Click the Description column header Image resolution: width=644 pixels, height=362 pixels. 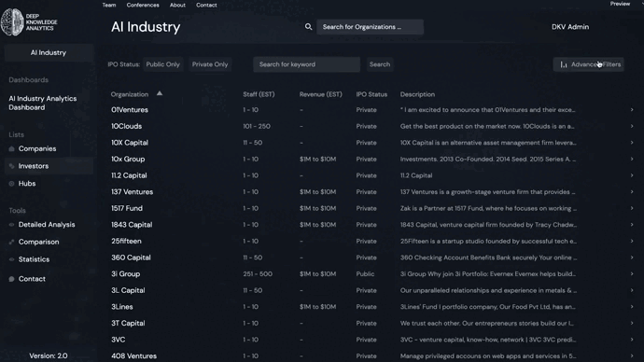(x=417, y=94)
